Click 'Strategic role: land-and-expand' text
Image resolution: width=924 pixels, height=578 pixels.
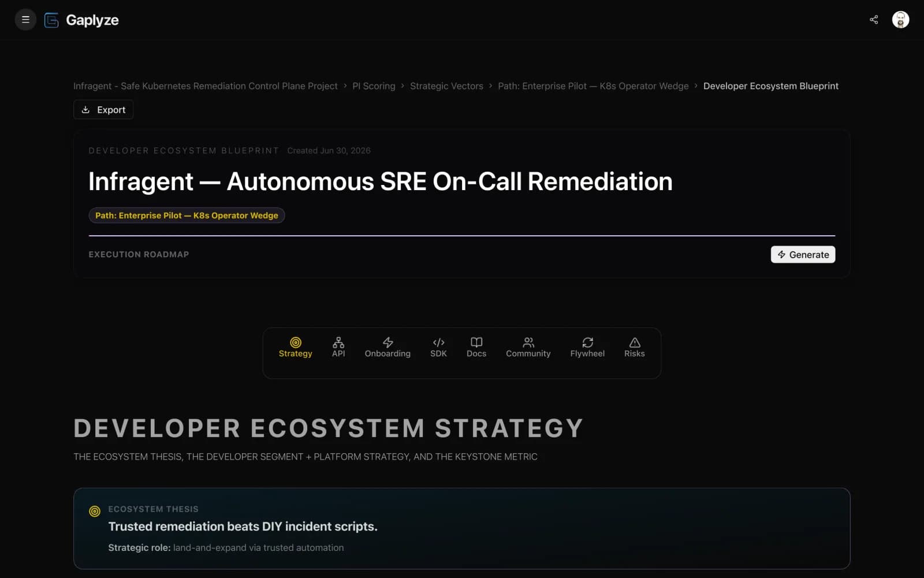tap(226, 547)
